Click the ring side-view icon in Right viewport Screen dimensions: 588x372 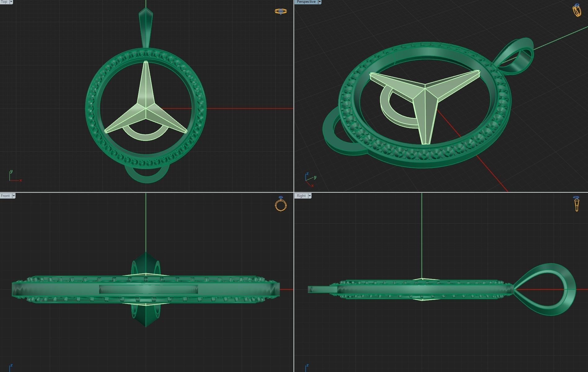tap(576, 204)
